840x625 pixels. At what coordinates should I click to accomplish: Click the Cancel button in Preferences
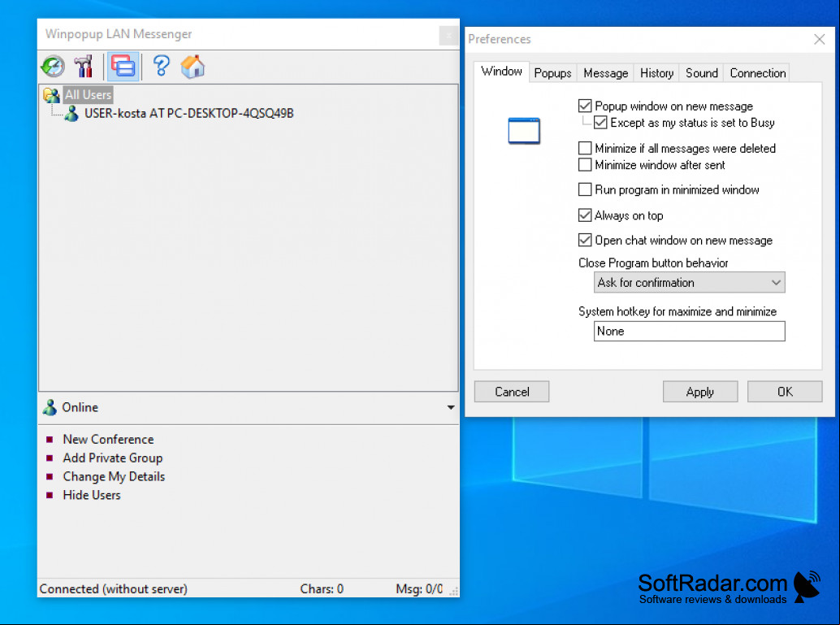tap(512, 392)
